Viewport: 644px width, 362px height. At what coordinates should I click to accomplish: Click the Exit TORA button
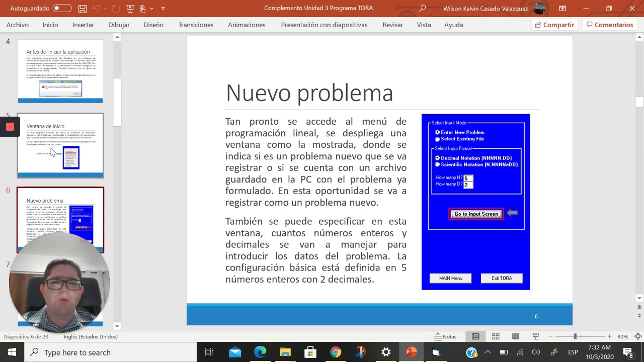point(502,278)
